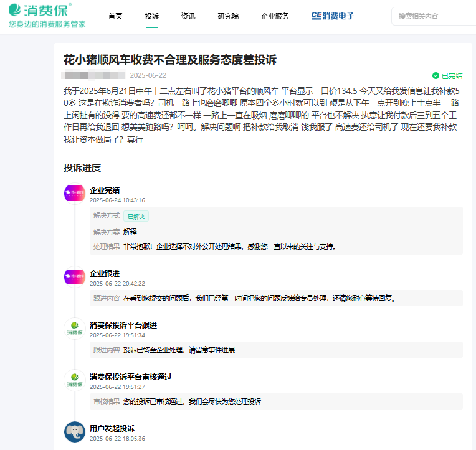This screenshot has height=450, width=476.
Task: Click the 消费保 logo
Action: pyautogui.click(x=40, y=10)
